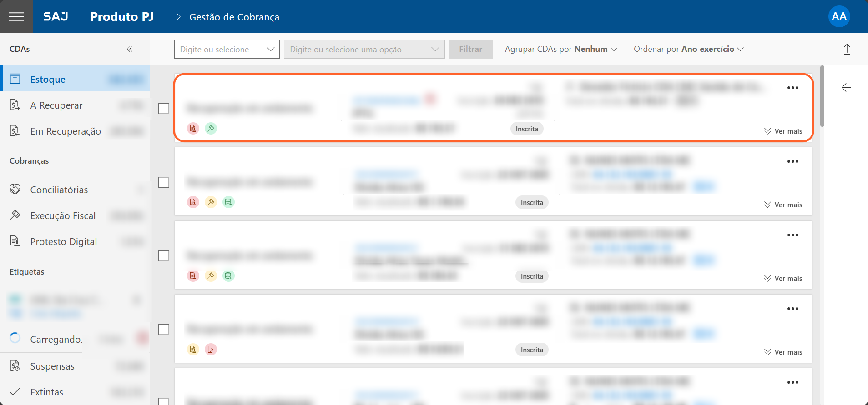Click the upload arrow icon

847,49
